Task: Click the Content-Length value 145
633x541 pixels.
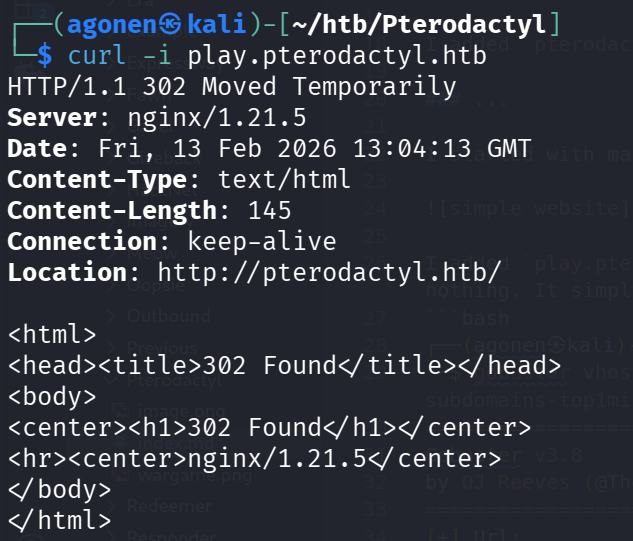Action: point(271,210)
